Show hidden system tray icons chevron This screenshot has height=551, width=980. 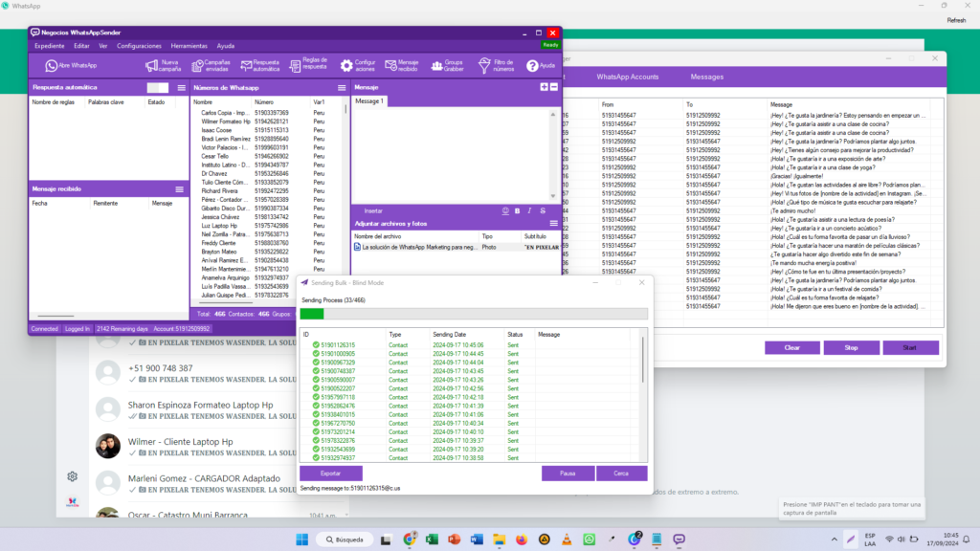[835, 540]
